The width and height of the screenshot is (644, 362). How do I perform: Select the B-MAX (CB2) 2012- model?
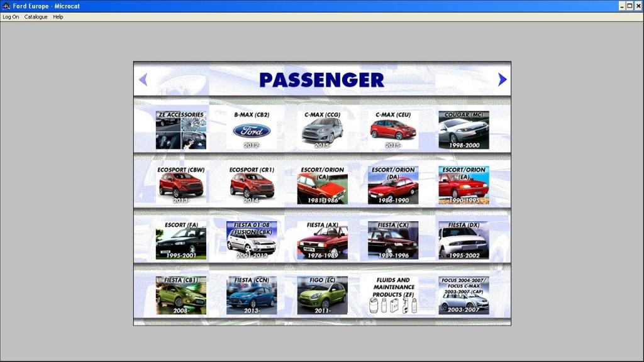[252, 129]
